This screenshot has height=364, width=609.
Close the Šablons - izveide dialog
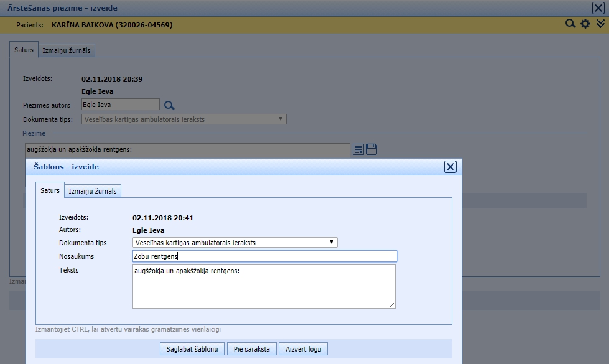pos(450,167)
